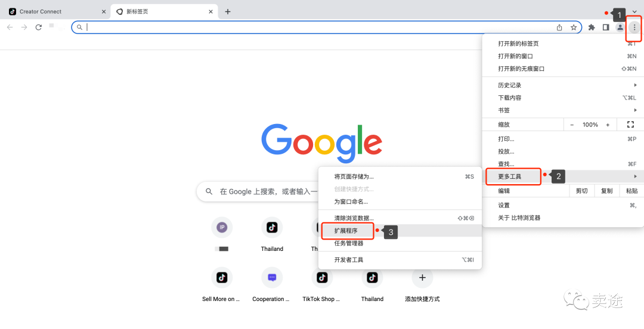The image size is (644, 329).
Task: Open the Sell More on shortcut
Action: 222,284
